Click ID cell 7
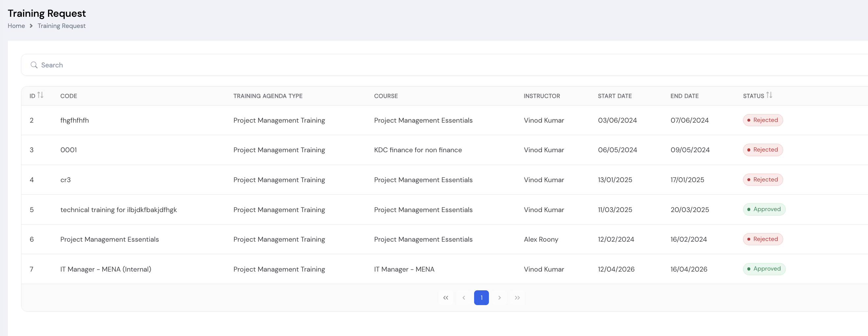The width and height of the screenshot is (868, 336). (x=32, y=269)
